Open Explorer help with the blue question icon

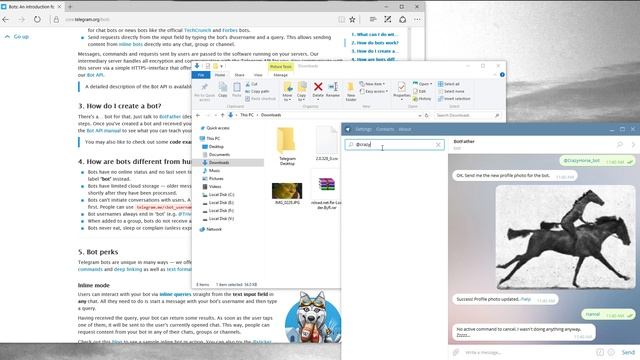[502, 75]
